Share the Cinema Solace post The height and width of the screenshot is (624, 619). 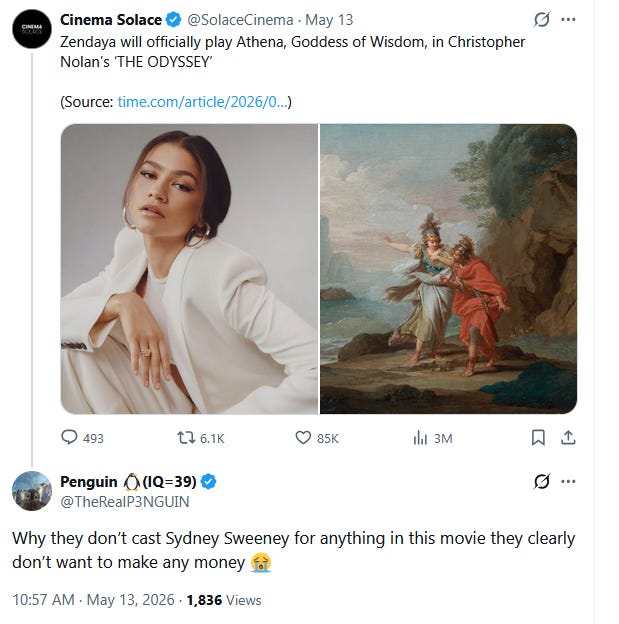pos(568,437)
